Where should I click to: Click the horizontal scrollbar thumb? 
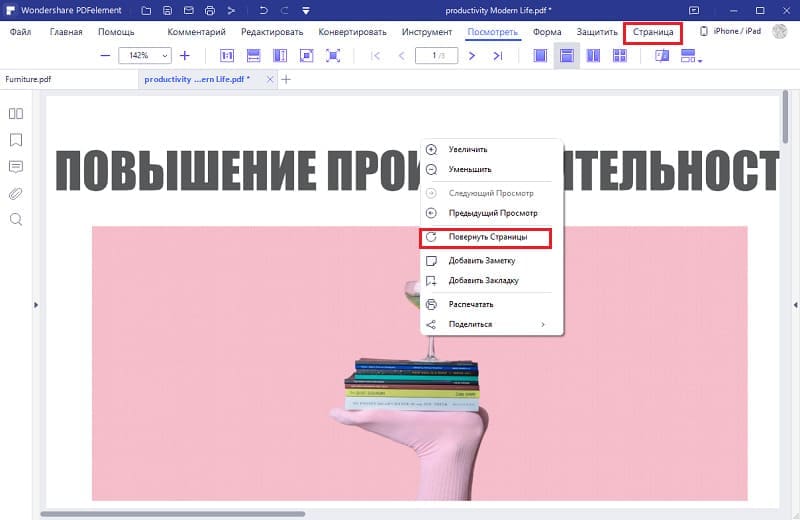click(173, 514)
